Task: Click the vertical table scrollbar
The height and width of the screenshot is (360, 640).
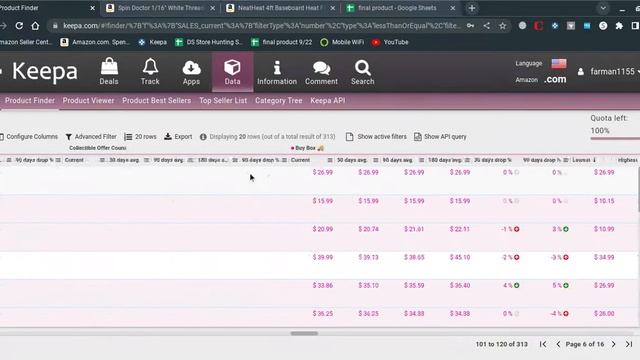Action: (x=638, y=190)
